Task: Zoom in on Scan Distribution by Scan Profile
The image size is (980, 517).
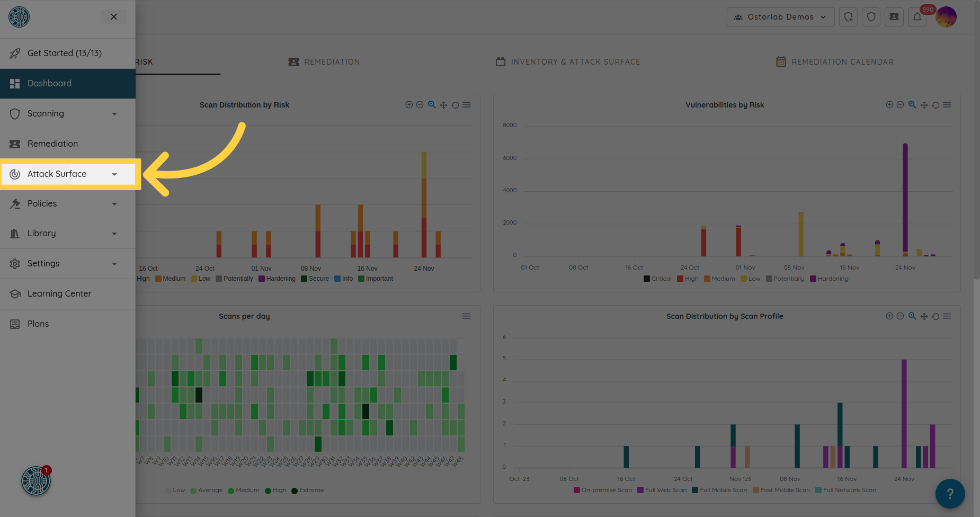Action: (889, 316)
